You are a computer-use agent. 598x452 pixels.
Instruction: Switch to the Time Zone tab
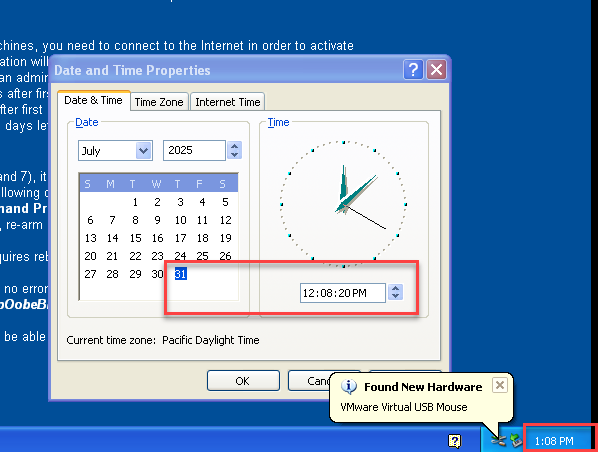coord(159,102)
